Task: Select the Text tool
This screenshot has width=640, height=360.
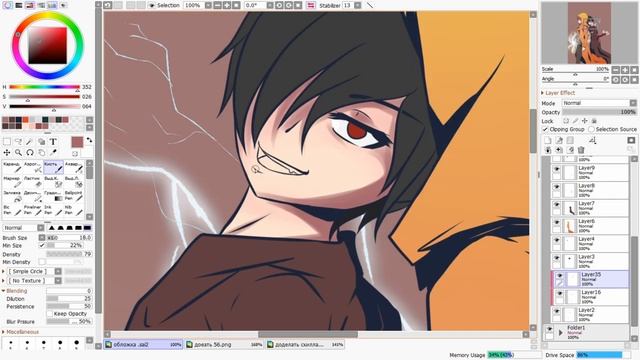Action: click(53, 142)
